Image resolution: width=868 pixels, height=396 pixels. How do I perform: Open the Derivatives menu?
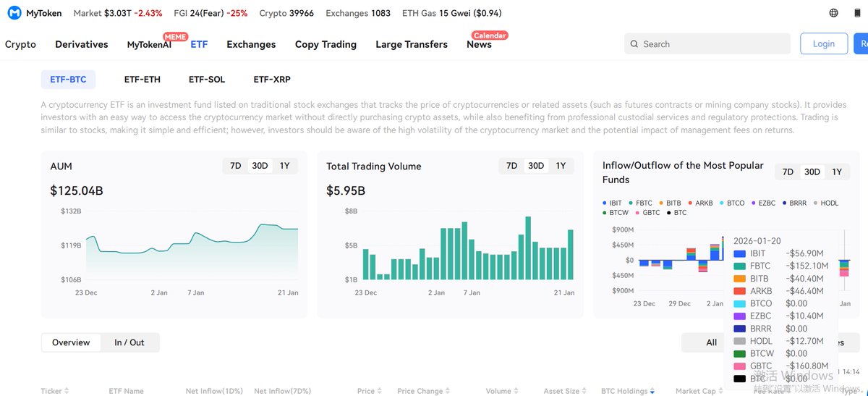coord(82,44)
